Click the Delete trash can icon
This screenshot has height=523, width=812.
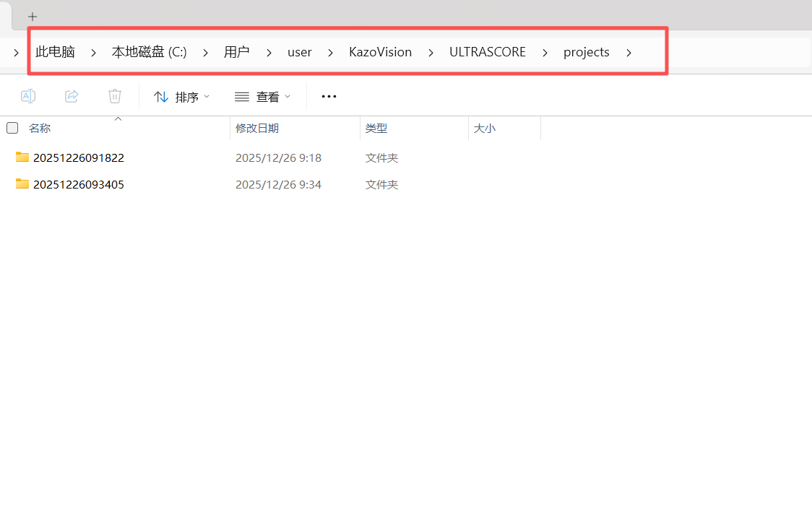(115, 96)
